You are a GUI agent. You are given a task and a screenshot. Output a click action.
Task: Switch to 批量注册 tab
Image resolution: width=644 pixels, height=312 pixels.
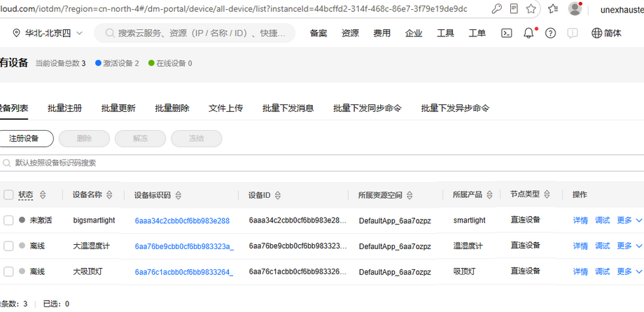64,108
